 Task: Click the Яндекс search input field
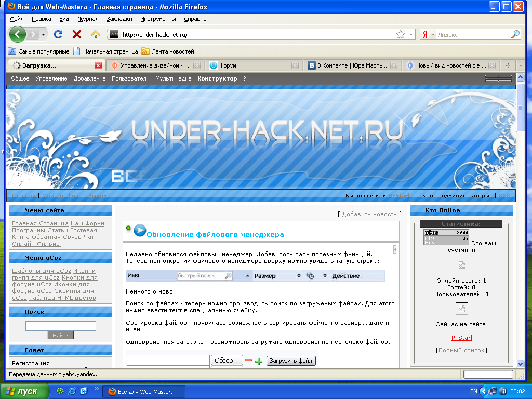pos(473,35)
